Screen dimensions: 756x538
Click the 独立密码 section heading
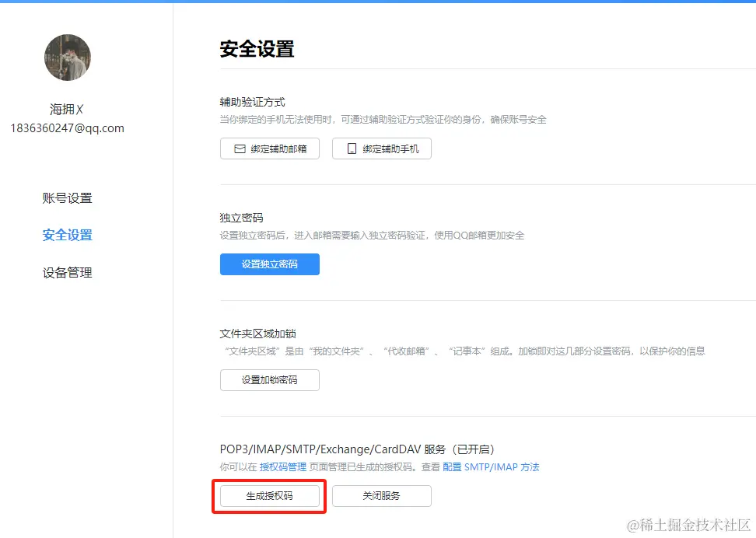241,218
